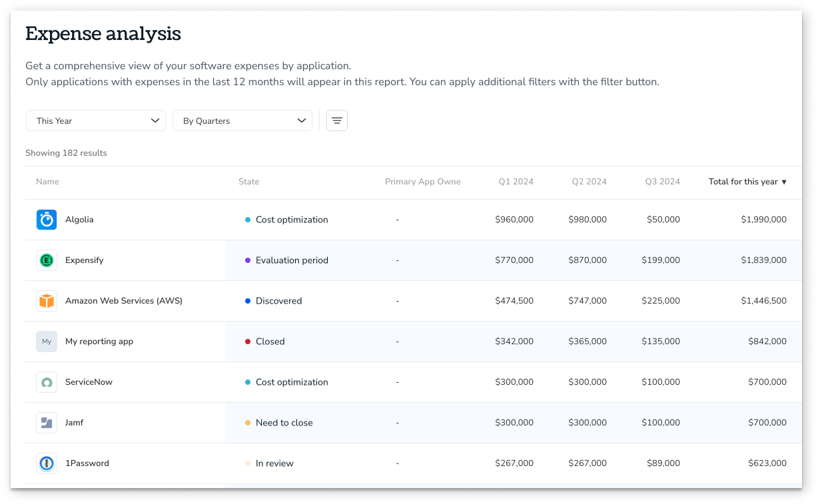Click the $960,000 Q1 value
This screenshot has width=818, height=504.
[x=514, y=220]
